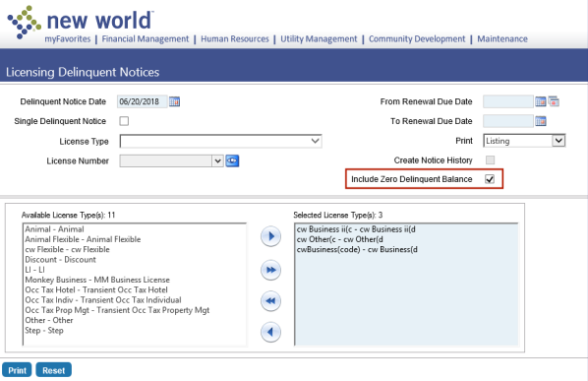Image resolution: width=588 pixels, height=381 pixels.
Task: Open calendar for Delinquent Notice Date
Action: tap(174, 101)
